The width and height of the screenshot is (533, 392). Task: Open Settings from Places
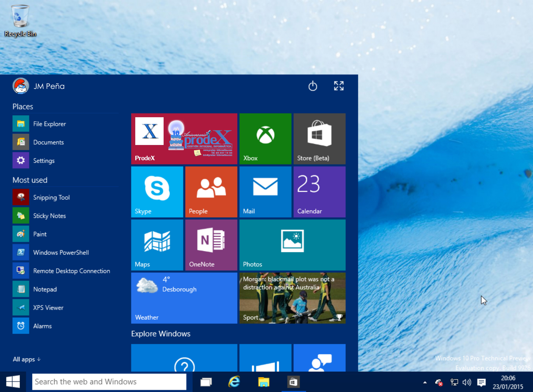(65, 160)
